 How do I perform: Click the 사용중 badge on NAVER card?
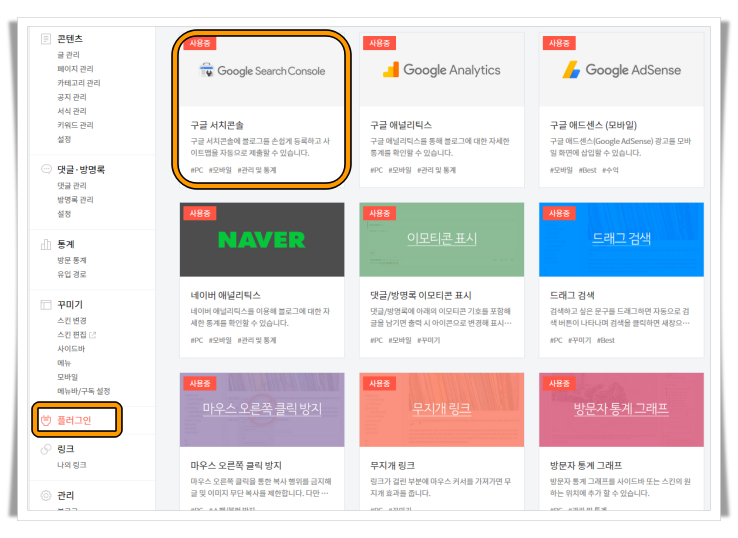pyautogui.click(x=200, y=213)
